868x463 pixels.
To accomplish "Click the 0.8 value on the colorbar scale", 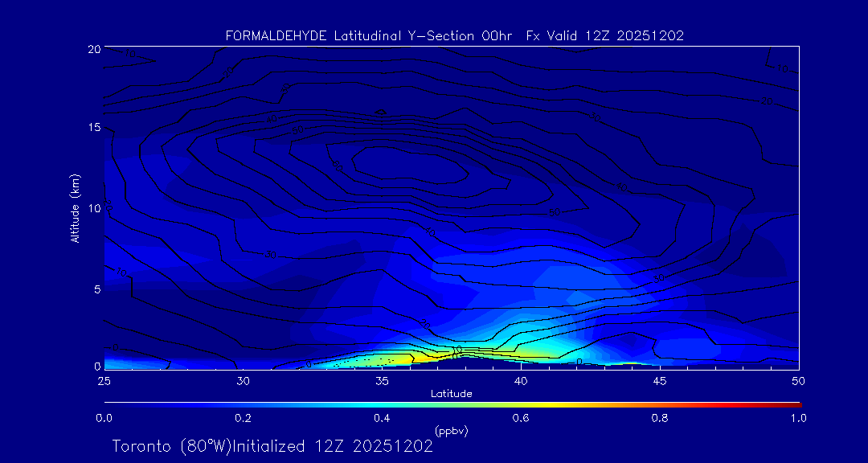I will click(x=660, y=418).
